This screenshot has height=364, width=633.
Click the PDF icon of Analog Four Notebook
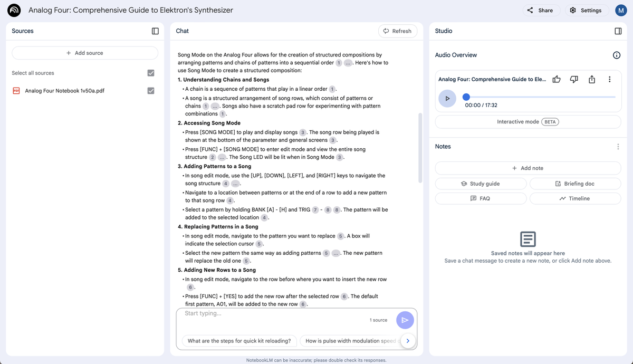(16, 91)
